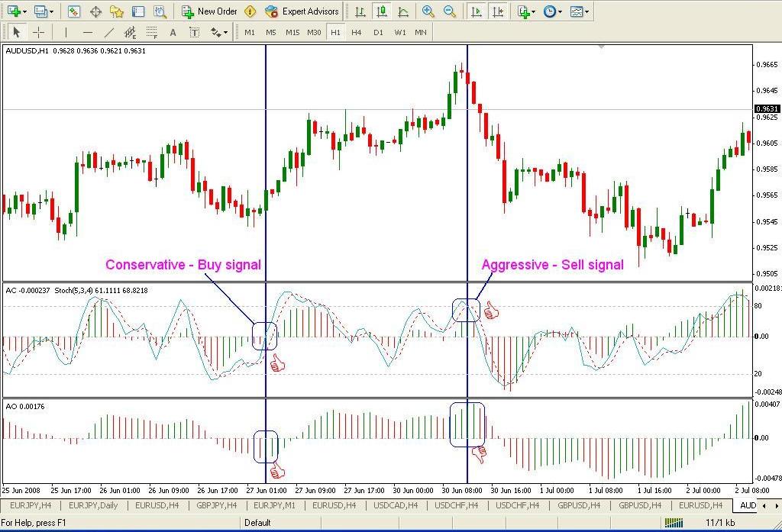782x532 pixels.
Task: Select the Fibonacci retracement tool
Action: click(152, 32)
